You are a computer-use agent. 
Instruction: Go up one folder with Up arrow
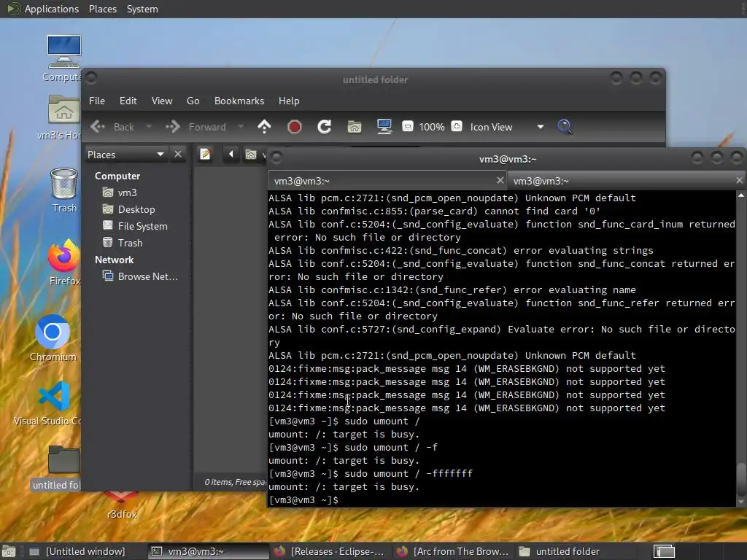[264, 127]
